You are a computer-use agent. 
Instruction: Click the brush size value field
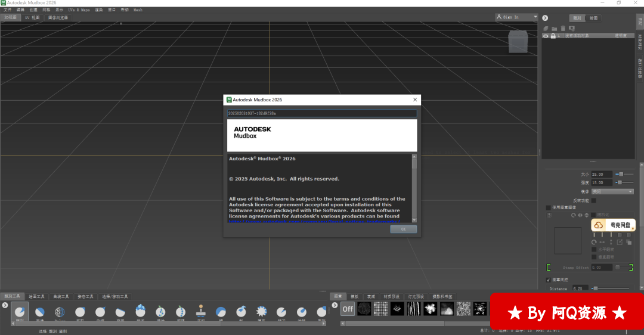(x=602, y=175)
